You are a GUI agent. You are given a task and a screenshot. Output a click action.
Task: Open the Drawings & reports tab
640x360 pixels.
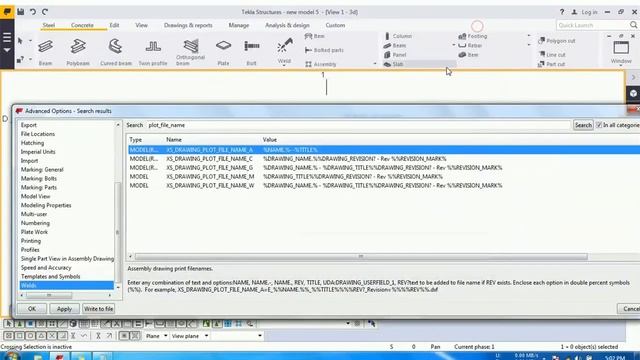[x=188, y=25]
